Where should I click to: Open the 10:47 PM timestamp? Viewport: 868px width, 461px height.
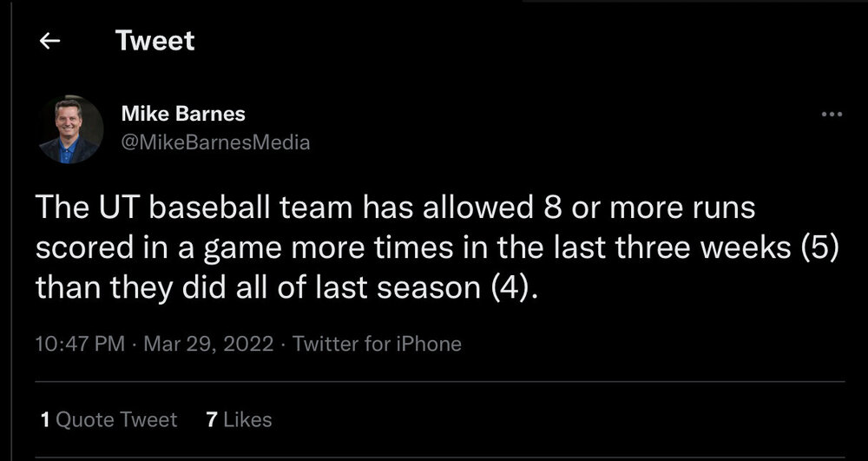[x=80, y=344]
